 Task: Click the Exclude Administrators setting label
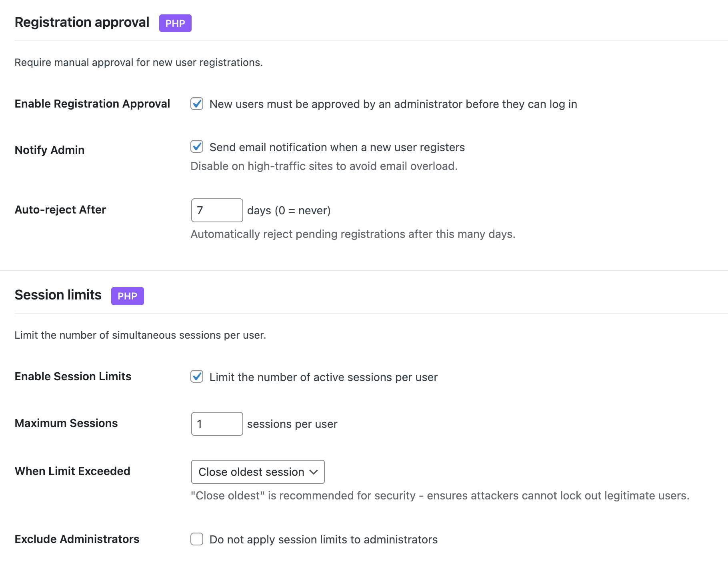(x=77, y=539)
